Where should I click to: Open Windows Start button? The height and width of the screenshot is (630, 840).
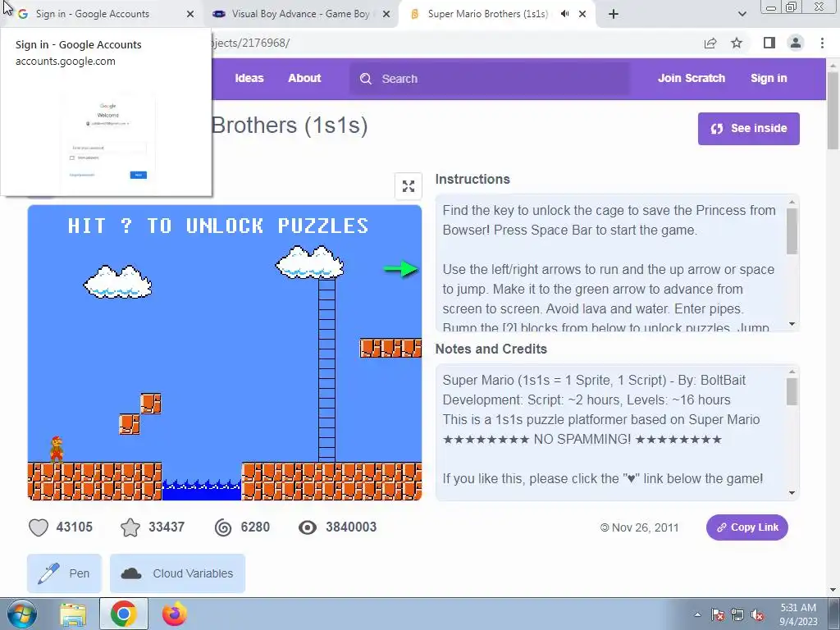click(21, 614)
